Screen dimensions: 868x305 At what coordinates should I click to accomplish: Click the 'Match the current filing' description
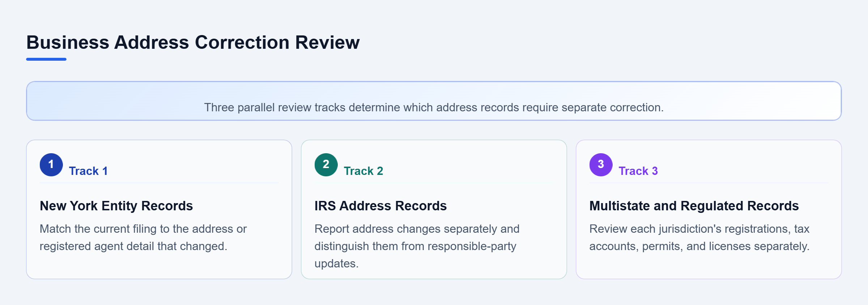tap(143, 237)
